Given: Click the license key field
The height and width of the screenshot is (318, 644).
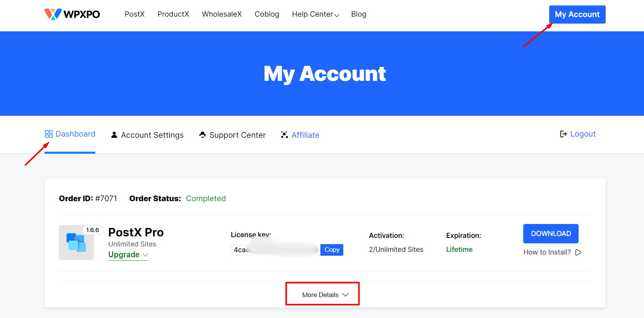Looking at the screenshot, I should pyautogui.click(x=275, y=250).
